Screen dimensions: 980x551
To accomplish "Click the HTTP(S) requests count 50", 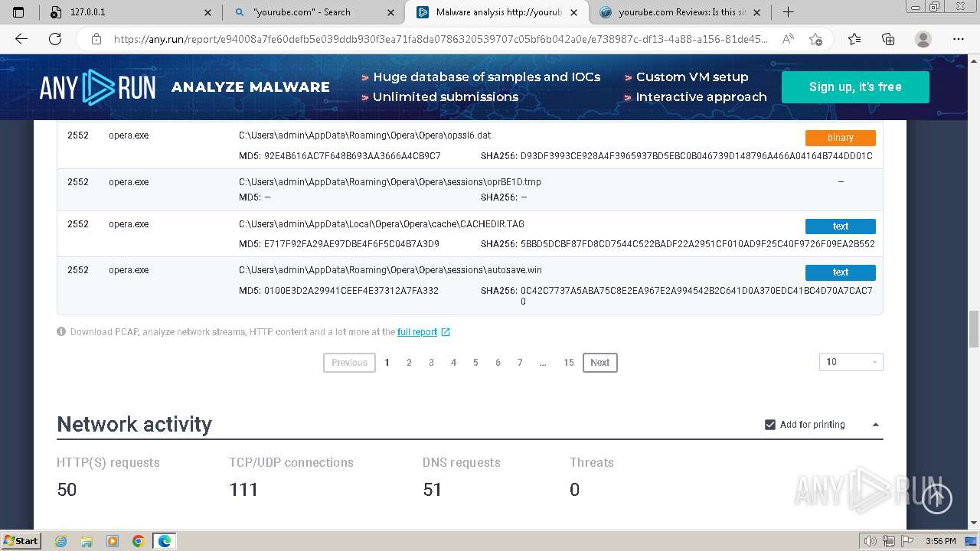I will click(x=67, y=490).
